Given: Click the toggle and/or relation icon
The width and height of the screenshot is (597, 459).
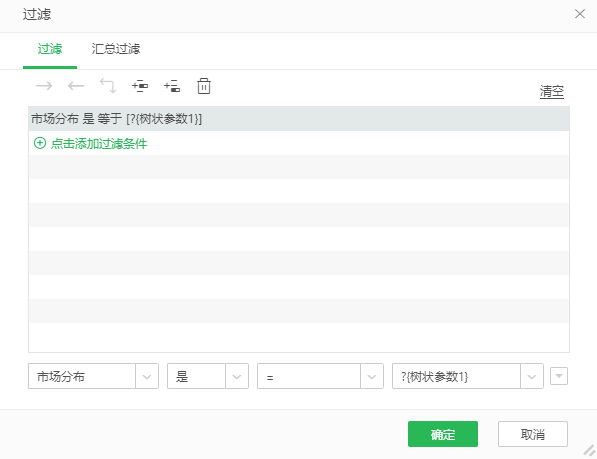Looking at the screenshot, I should pyautogui.click(x=108, y=86).
